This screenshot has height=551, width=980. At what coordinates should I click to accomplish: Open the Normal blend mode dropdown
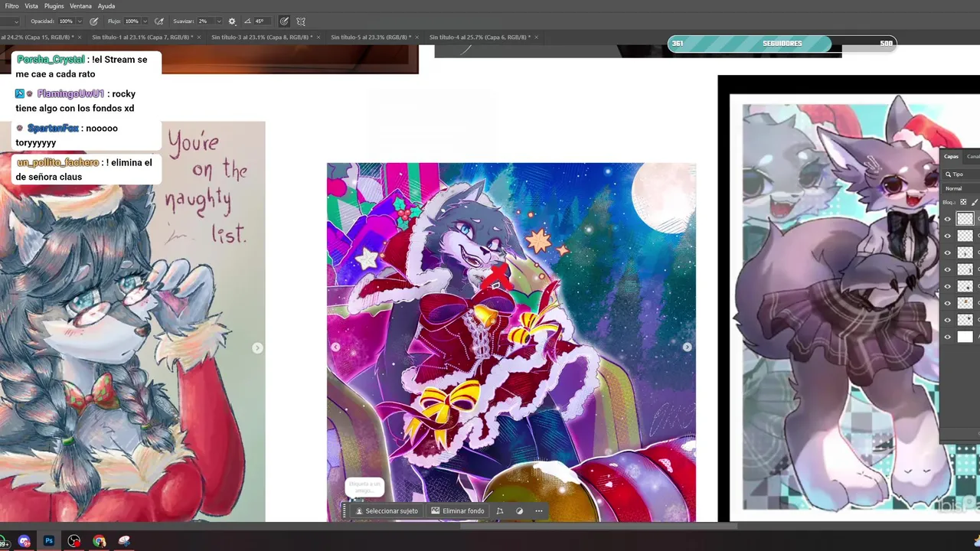coord(962,188)
